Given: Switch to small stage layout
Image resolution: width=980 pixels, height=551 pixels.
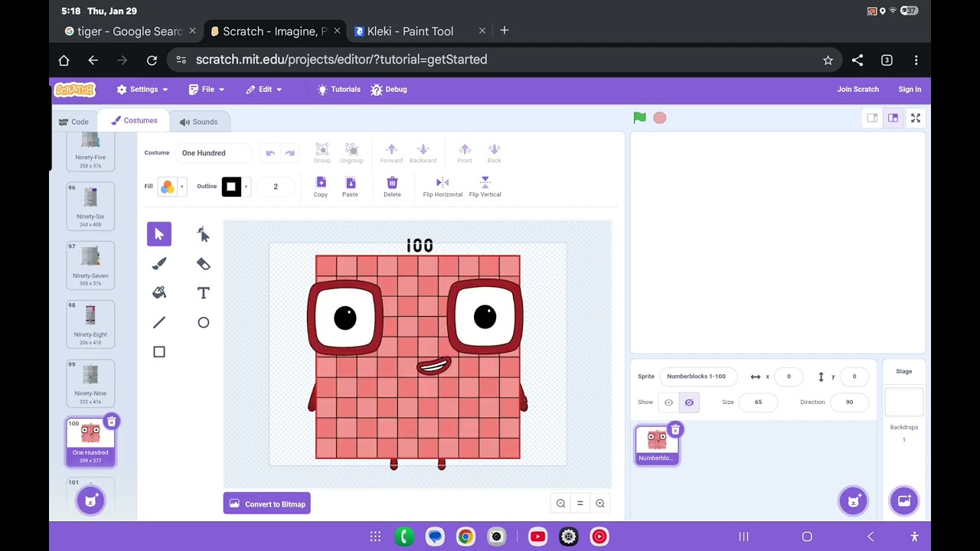Looking at the screenshot, I should tap(872, 118).
